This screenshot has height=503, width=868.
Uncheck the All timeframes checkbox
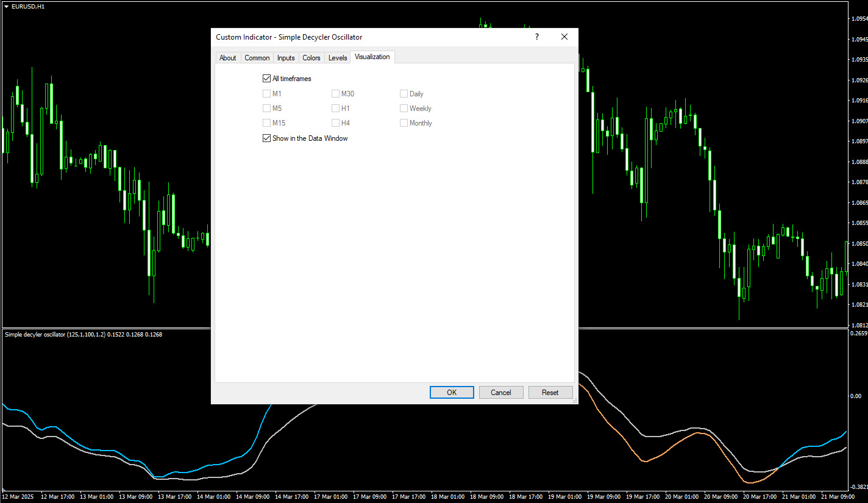pos(266,79)
